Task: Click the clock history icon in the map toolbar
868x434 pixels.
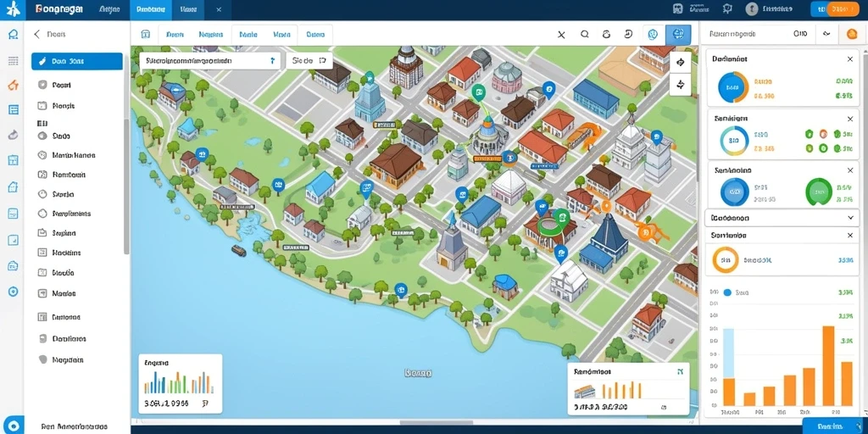Action: click(x=628, y=34)
